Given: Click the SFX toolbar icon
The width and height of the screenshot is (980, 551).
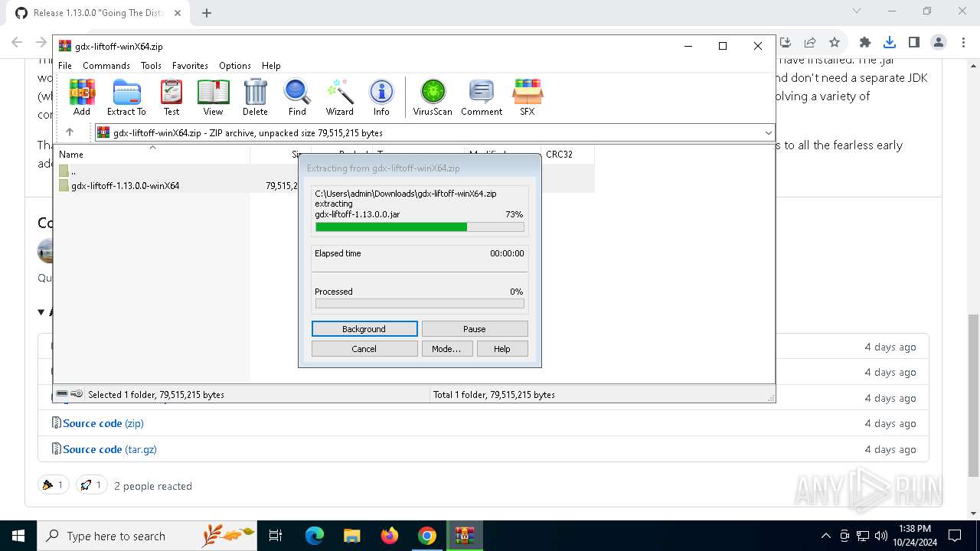Looking at the screenshot, I should tap(528, 97).
